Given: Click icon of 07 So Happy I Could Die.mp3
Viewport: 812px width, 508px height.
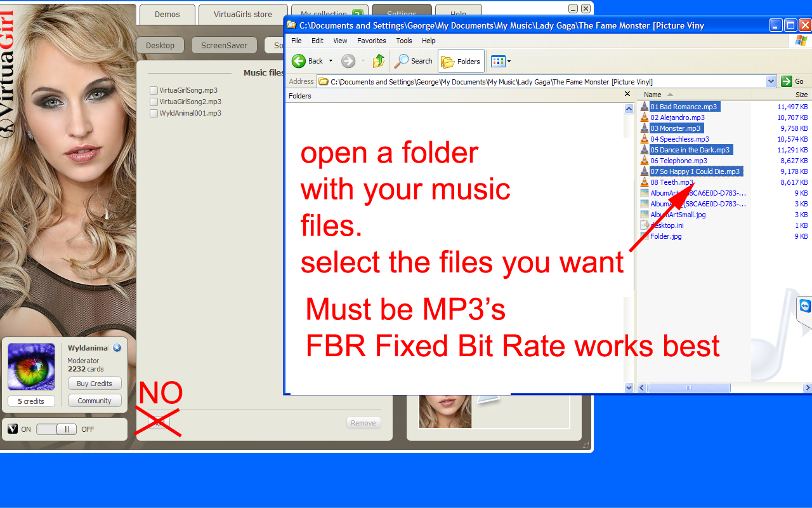Looking at the screenshot, I should pos(645,171).
